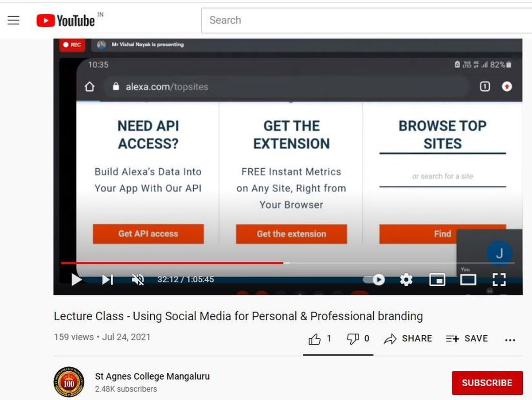Skip to the next video
Screen dimensions: 532x400
(107, 280)
